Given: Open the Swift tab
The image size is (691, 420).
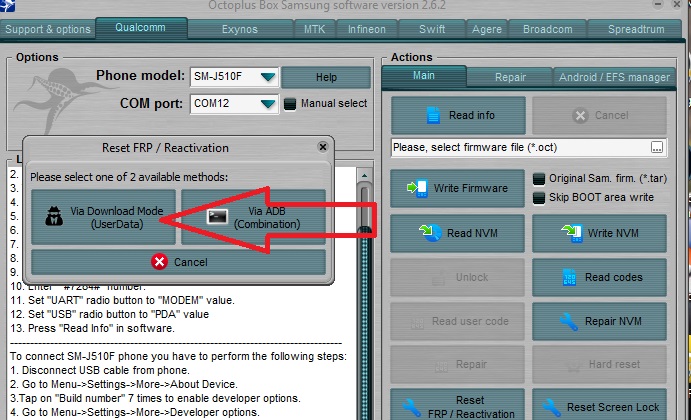Looking at the screenshot, I should pyautogui.click(x=432, y=29).
